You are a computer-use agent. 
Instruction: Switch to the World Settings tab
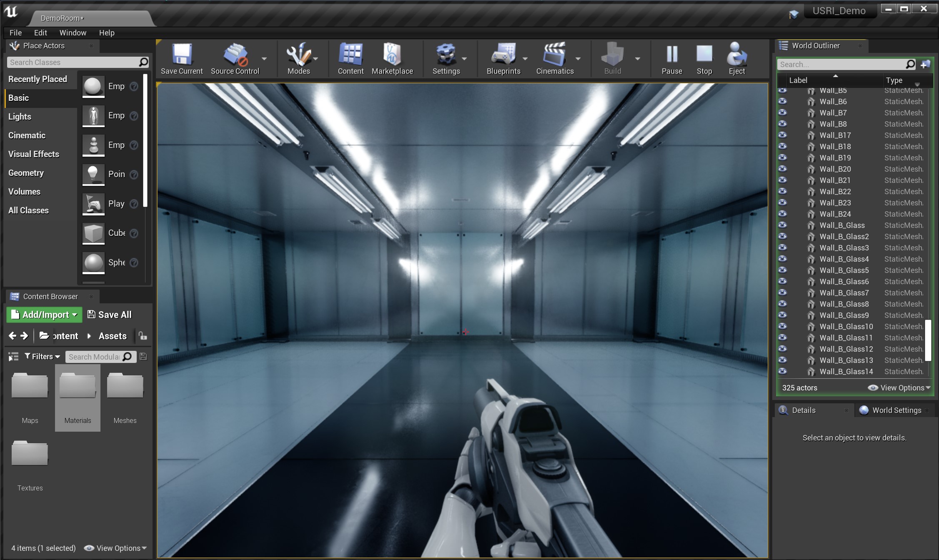(x=896, y=410)
